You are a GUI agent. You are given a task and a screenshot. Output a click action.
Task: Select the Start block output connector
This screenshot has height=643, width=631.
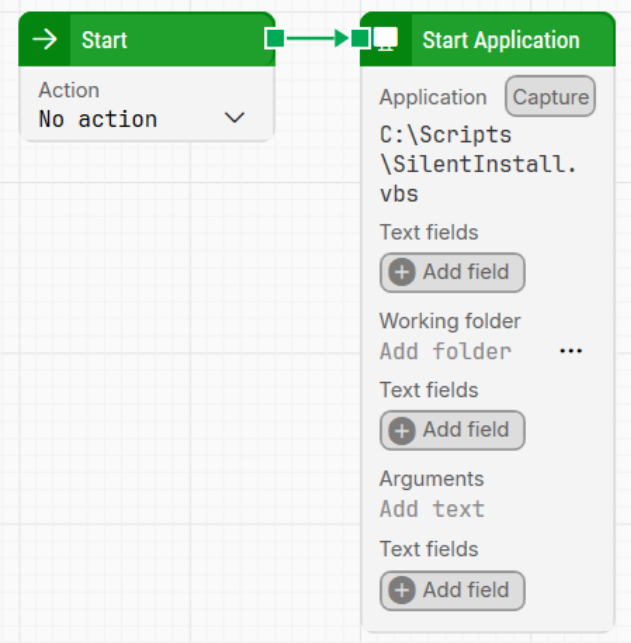(275, 39)
